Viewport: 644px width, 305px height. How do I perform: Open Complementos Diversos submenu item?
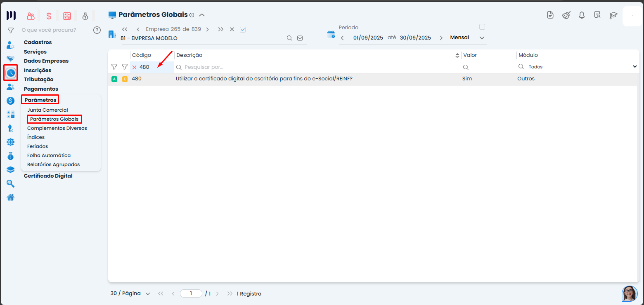57,128
